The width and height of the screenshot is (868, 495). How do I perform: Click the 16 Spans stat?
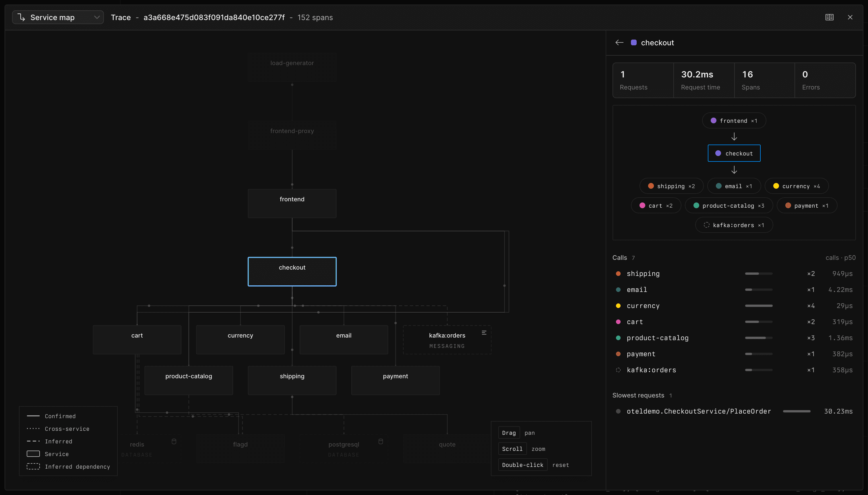pos(764,80)
